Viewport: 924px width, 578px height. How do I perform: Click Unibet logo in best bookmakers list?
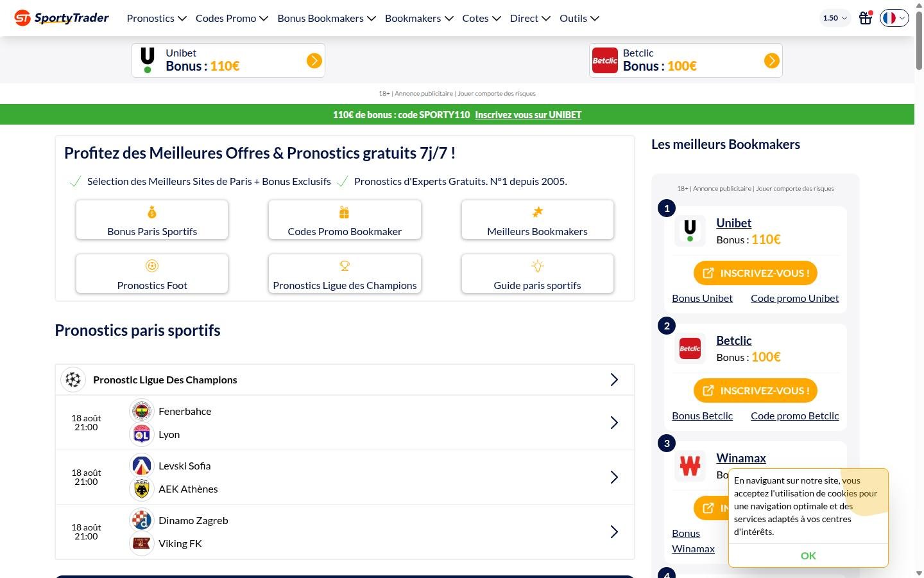click(x=690, y=231)
